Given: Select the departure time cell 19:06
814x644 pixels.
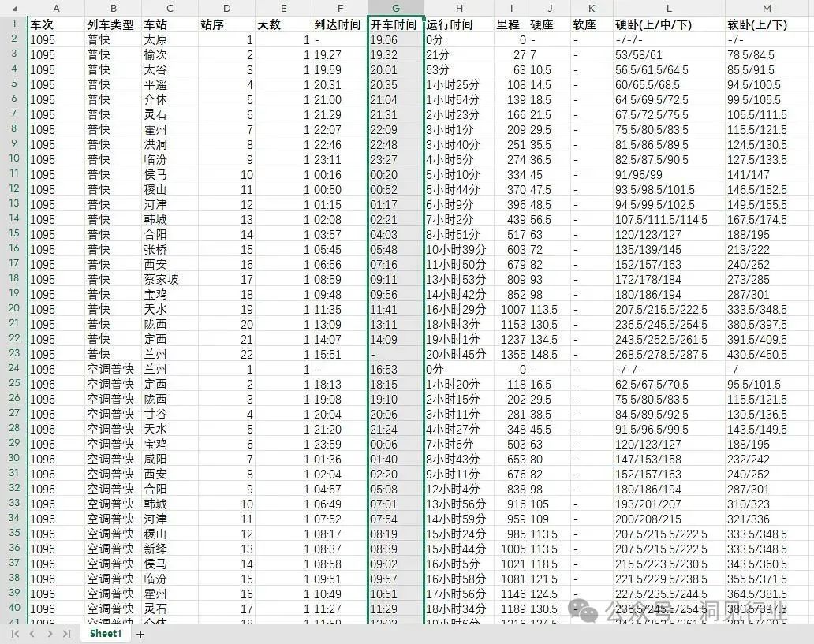Looking at the screenshot, I should click(396, 40).
